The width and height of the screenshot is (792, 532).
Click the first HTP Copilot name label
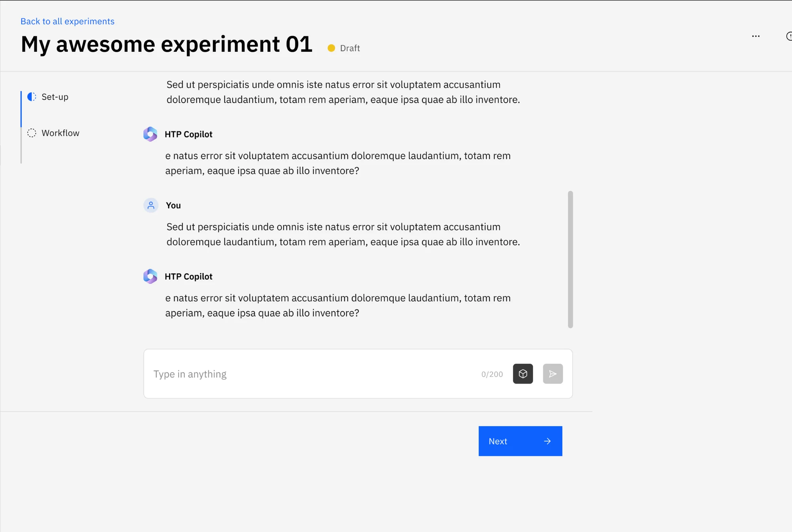[188, 134]
